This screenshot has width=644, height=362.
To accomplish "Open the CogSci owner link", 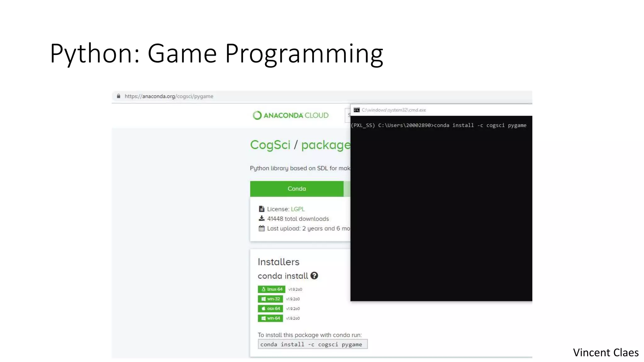I will [x=270, y=145].
